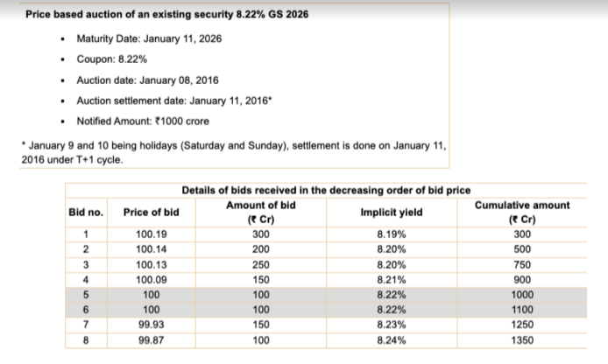Click the 'Bid no.' column header
The image size is (608, 364).
(x=86, y=212)
